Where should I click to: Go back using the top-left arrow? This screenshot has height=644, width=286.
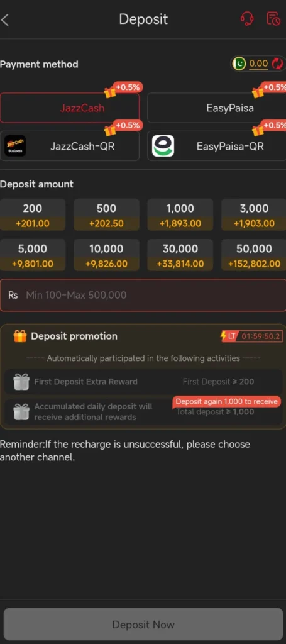(x=5, y=19)
